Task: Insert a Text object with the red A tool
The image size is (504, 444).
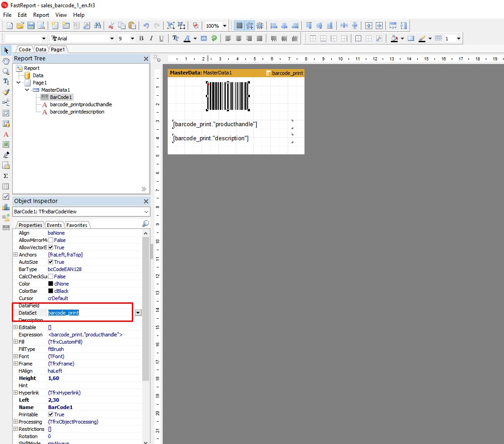Action: (6, 134)
